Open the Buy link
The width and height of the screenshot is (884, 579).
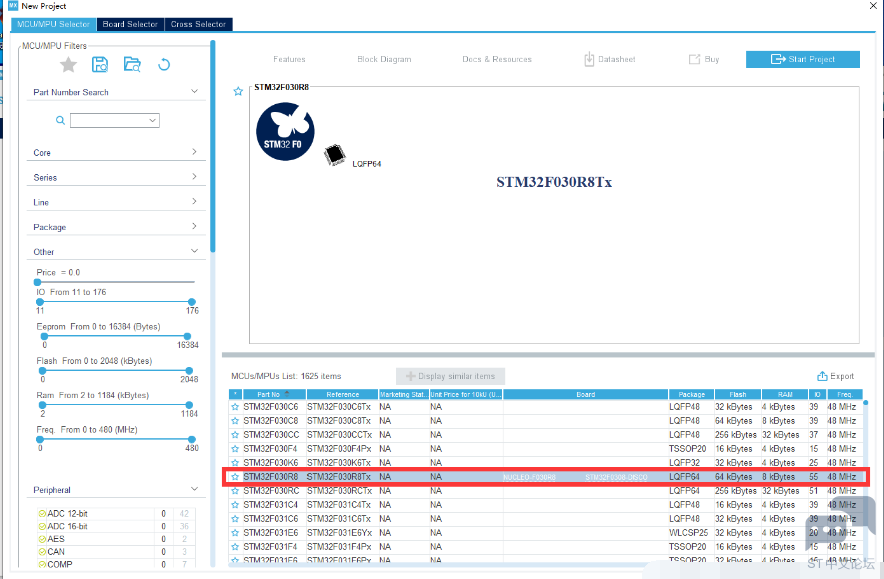point(704,59)
